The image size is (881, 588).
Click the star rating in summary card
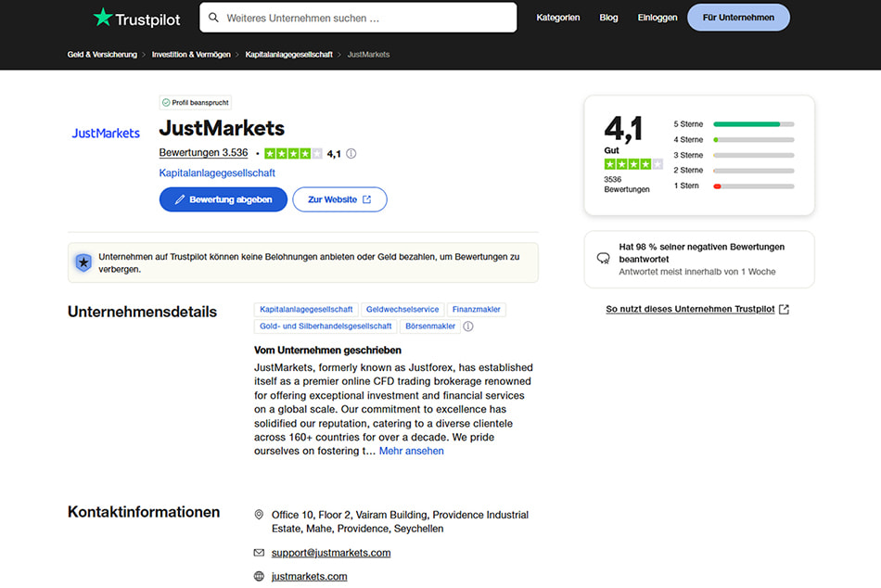pos(633,164)
